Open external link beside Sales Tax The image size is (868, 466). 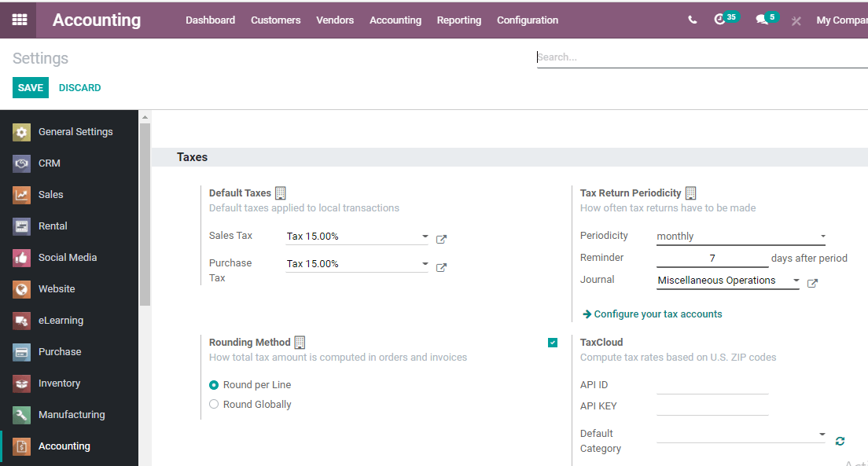[x=441, y=240]
